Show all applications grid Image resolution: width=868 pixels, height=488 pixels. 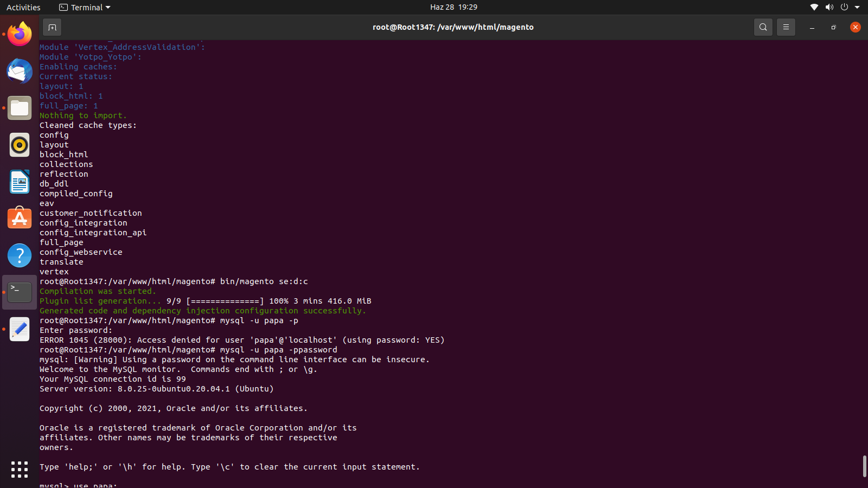(20, 469)
